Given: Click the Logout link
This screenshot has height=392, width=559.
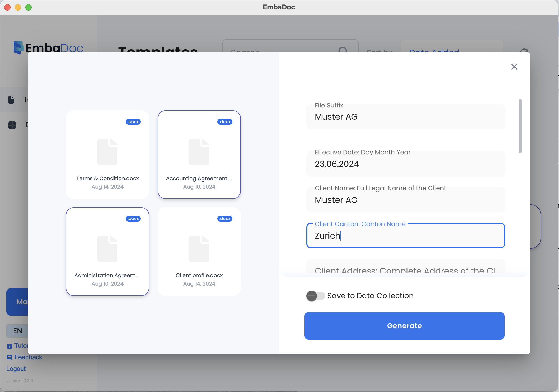Looking at the screenshot, I should point(16,369).
